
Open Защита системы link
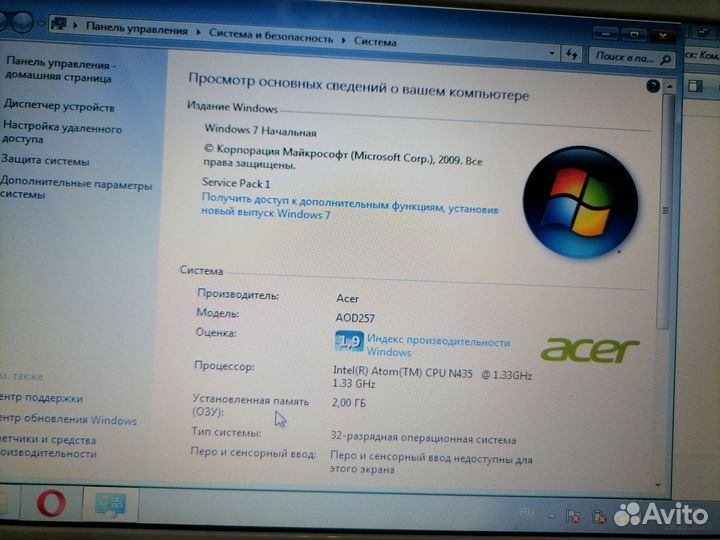[x=45, y=160]
